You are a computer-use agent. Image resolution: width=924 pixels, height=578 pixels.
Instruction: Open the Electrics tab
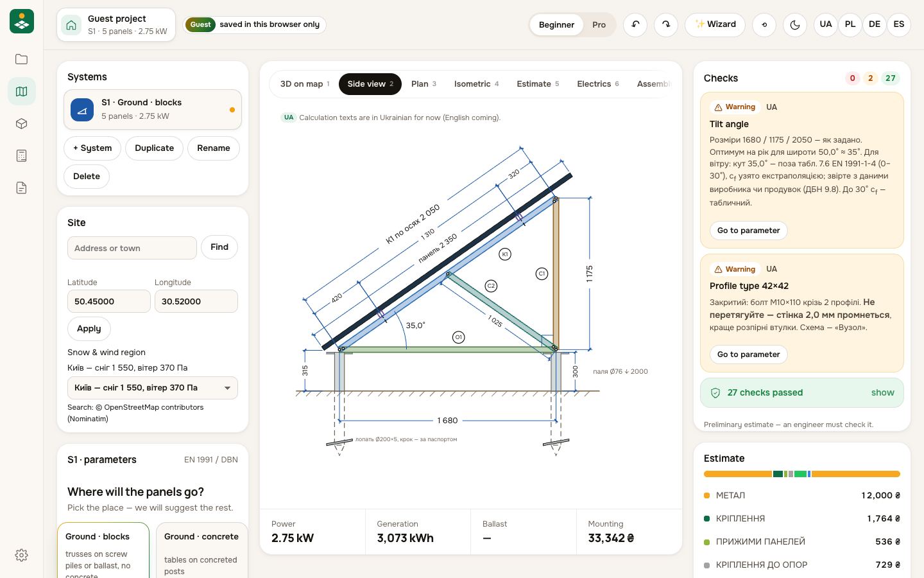(598, 84)
